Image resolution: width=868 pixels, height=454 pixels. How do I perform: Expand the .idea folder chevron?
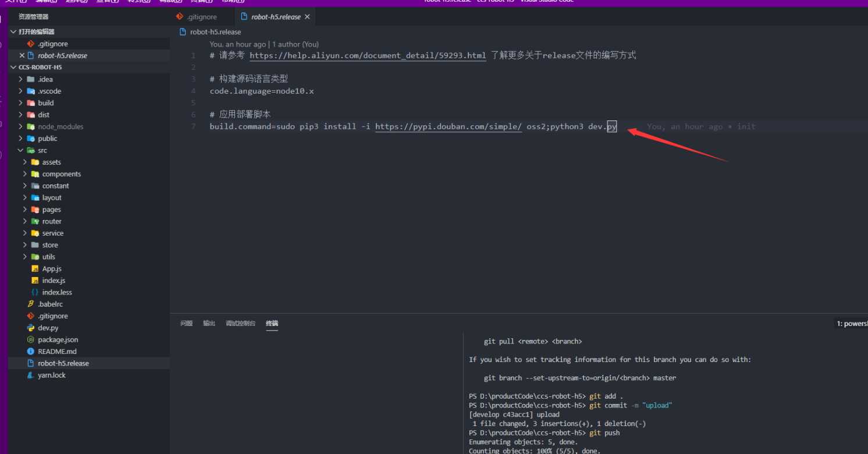21,79
